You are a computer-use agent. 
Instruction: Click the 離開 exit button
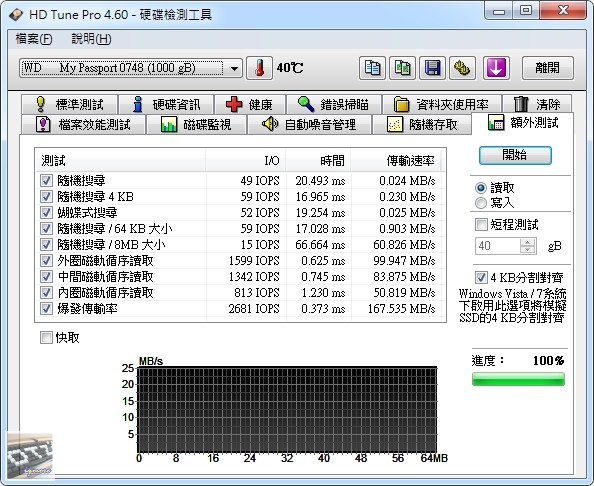pos(547,68)
